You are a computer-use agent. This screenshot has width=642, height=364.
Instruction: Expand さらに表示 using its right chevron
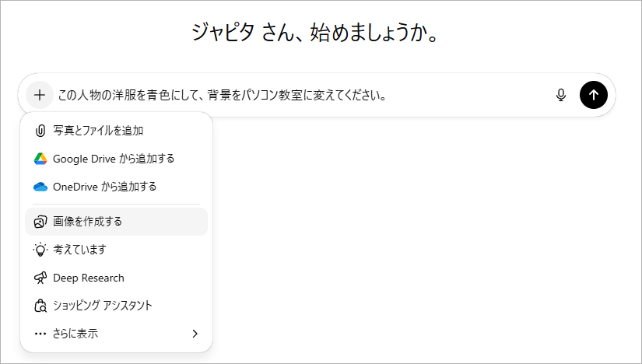pyautogui.click(x=195, y=334)
